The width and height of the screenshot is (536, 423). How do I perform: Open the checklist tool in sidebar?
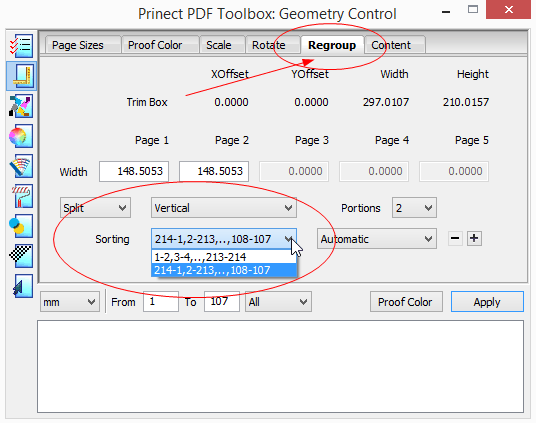(21, 46)
